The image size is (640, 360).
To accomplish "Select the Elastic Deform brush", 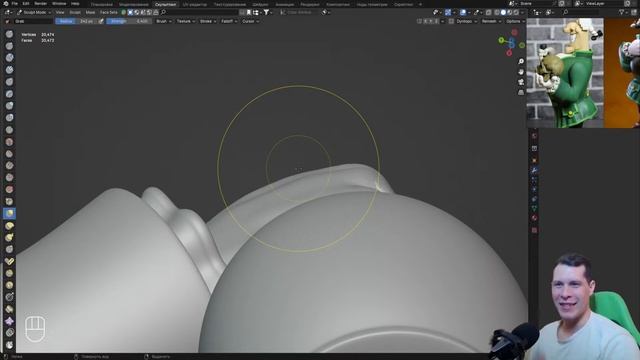I will tap(9, 225).
